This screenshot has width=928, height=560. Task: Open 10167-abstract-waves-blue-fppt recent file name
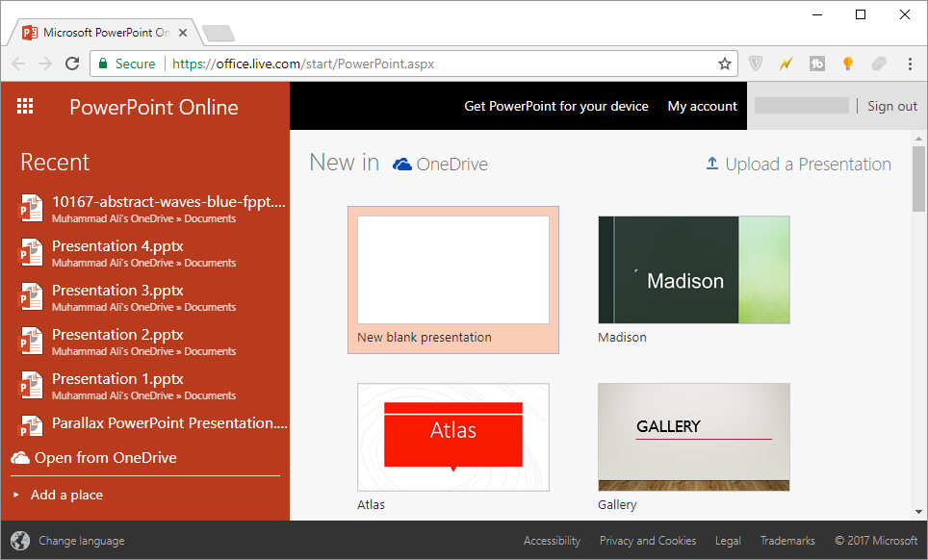coord(168,202)
